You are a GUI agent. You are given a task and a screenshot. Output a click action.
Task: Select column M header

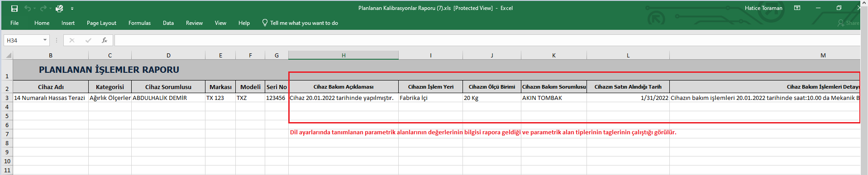pyautogui.click(x=765, y=56)
